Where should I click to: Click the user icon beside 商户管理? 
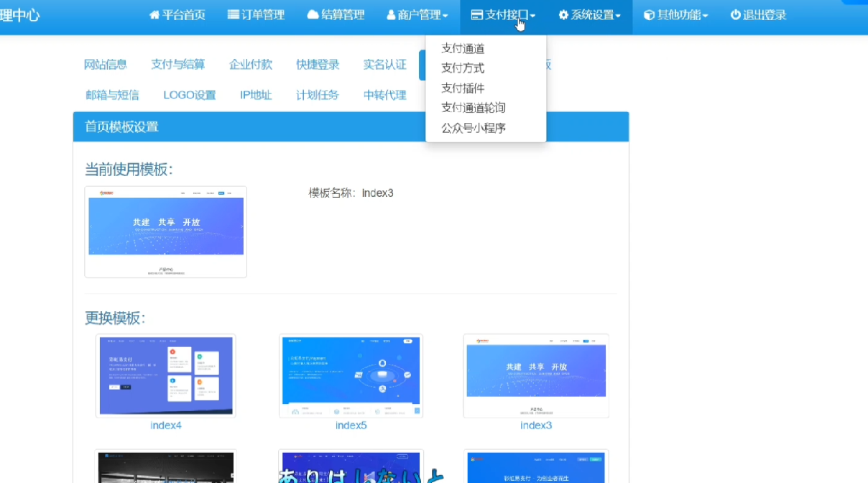(x=391, y=15)
